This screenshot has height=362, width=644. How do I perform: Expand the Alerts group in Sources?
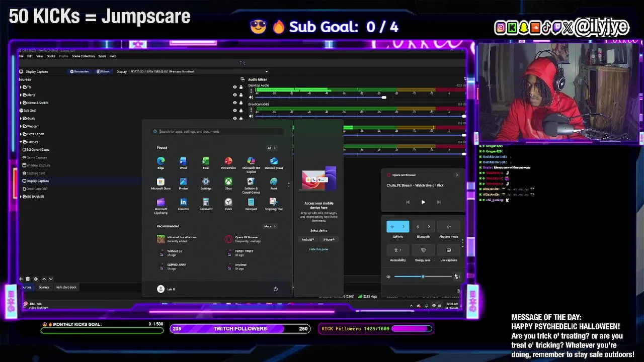click(21, 95)
